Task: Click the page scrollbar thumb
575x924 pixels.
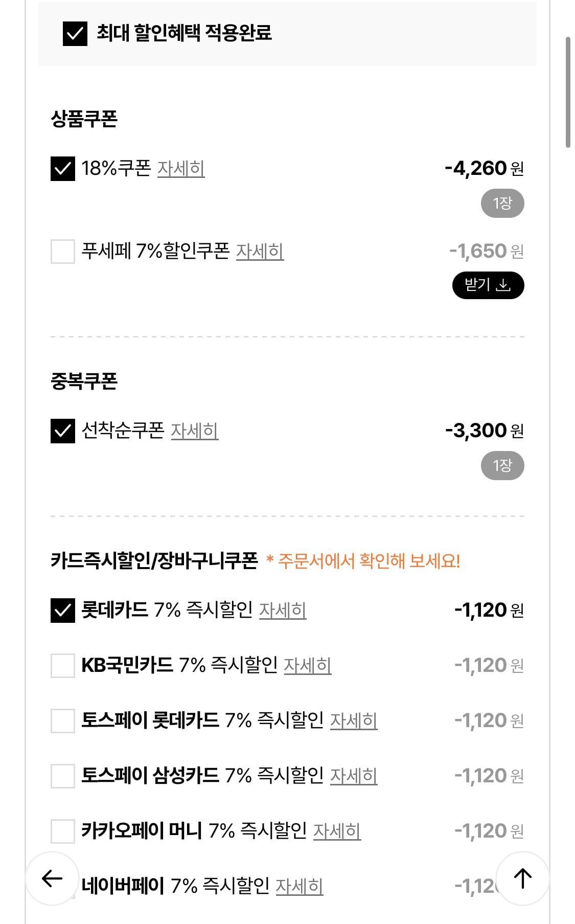Action: pos(568,92)
